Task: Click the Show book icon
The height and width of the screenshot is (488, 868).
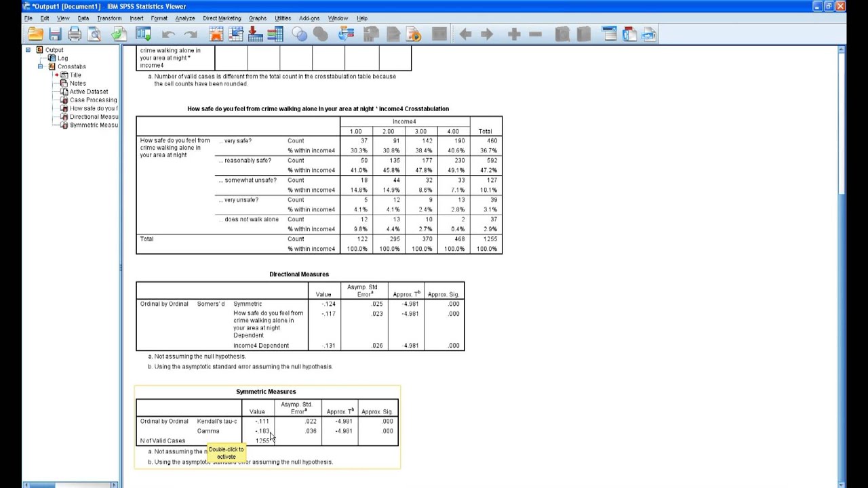Action: click(x=562, y=34)
